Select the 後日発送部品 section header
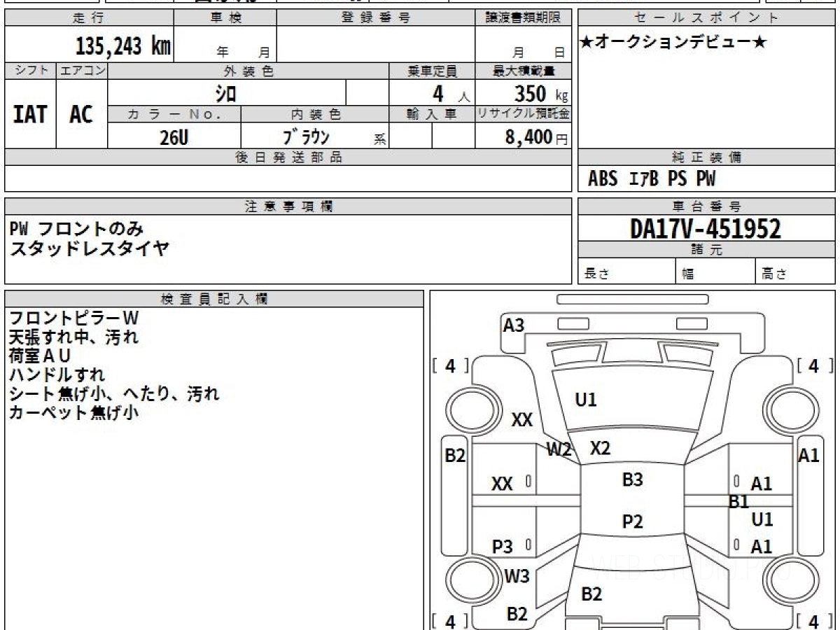 (288, 157)
